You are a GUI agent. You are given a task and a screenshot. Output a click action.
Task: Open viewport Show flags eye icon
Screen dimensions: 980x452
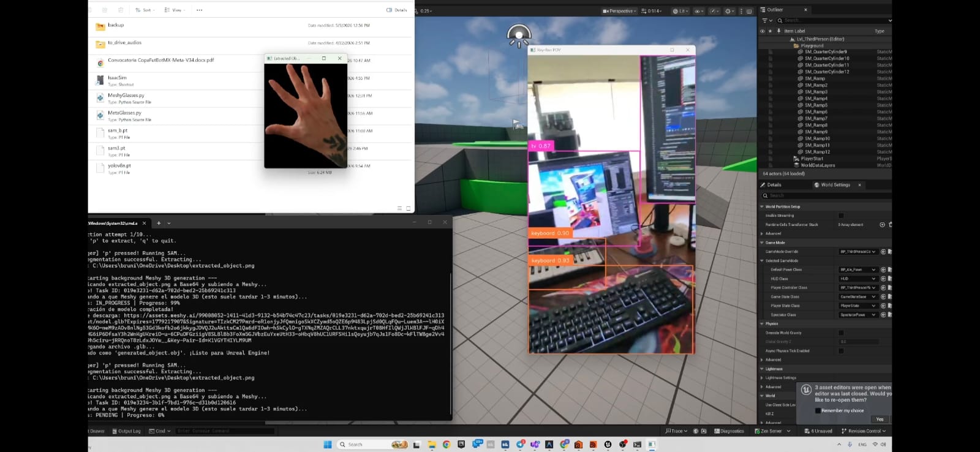[x=698, y=11]
